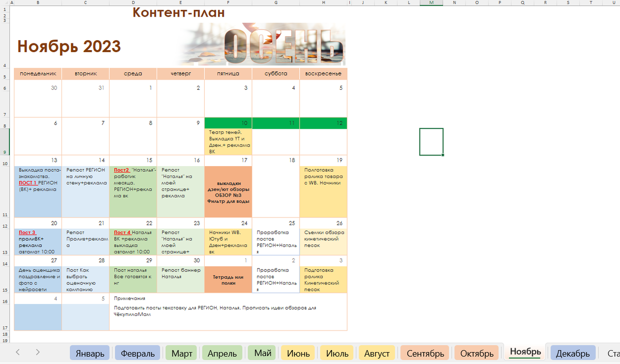Select the суббота header cell
Screen dimensions: 620x364
click(x=276, y=74)
